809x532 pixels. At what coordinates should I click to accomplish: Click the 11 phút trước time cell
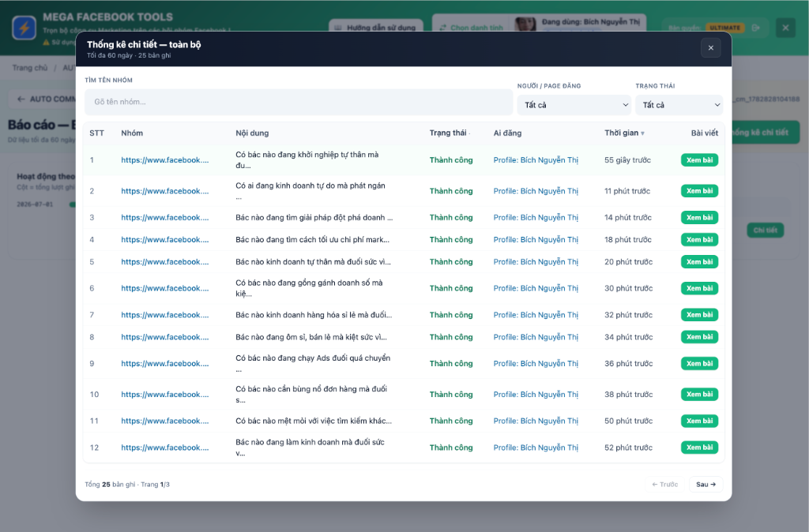click(627, 191)
